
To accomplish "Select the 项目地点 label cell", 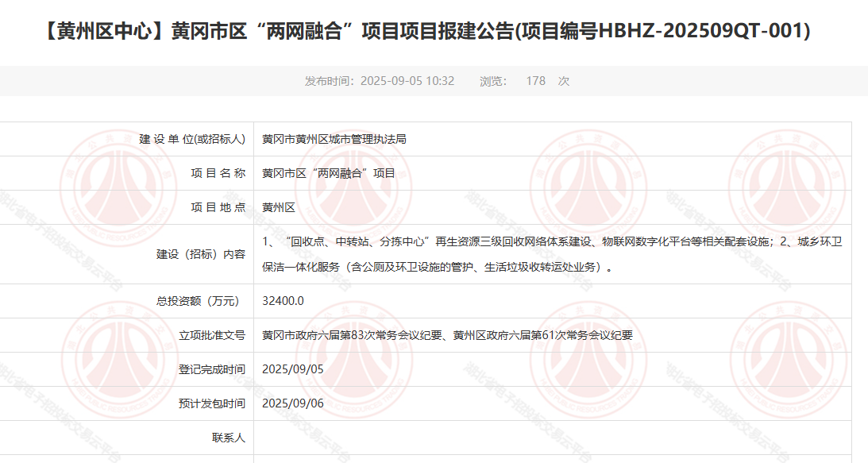I will point(218,207).
